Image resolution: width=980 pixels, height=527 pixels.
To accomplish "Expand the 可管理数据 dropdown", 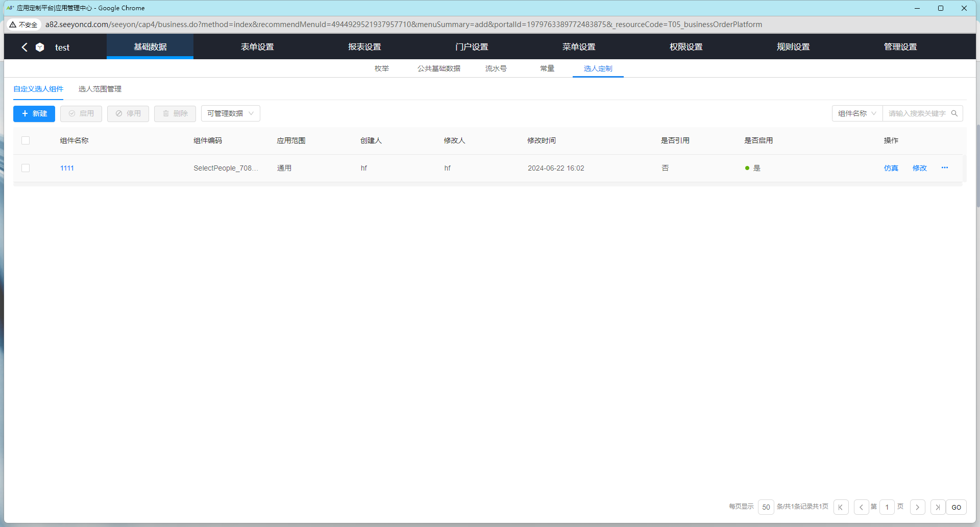I will [x=230, y=113].
